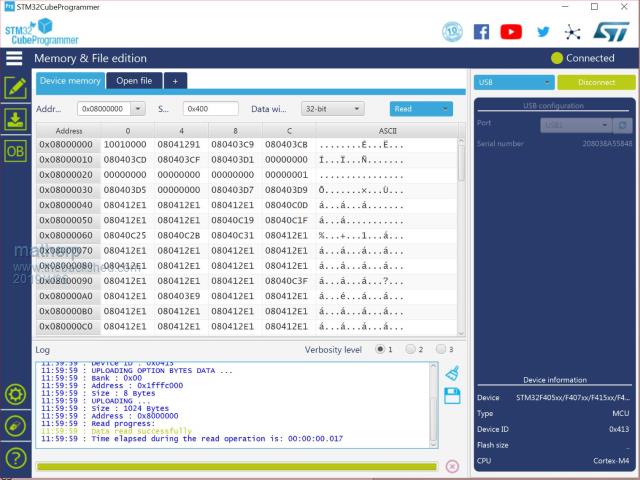Click the Connected status indicator
640x480 pixels.
[x=582, y=58]
